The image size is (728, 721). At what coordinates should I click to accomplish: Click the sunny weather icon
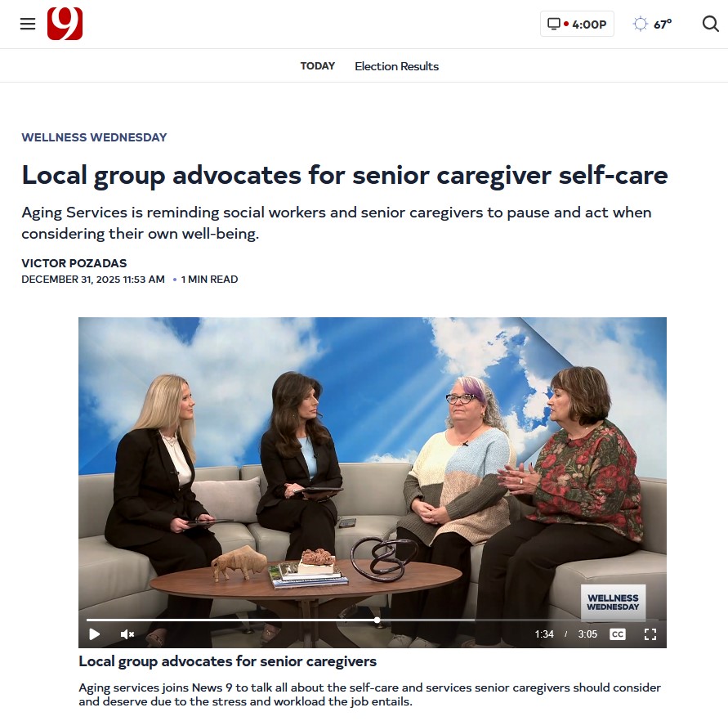pos(641,24)
